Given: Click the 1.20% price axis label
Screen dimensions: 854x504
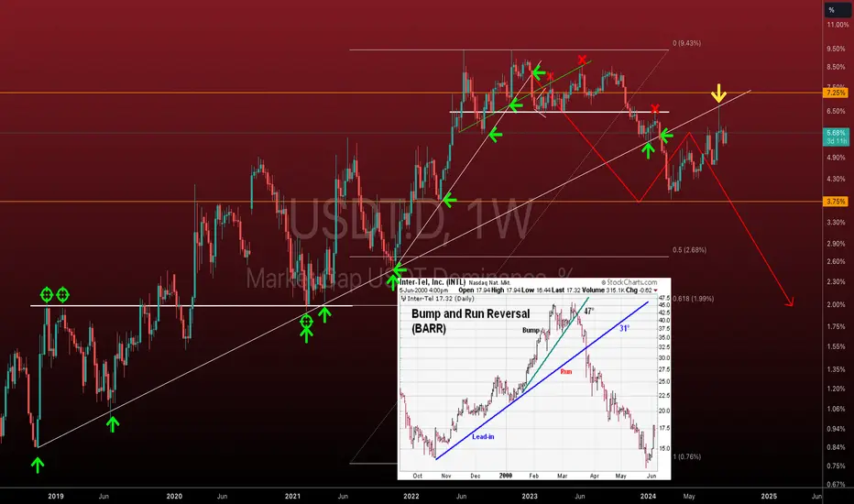Looking at the screenshot, I should coord(836,389).
